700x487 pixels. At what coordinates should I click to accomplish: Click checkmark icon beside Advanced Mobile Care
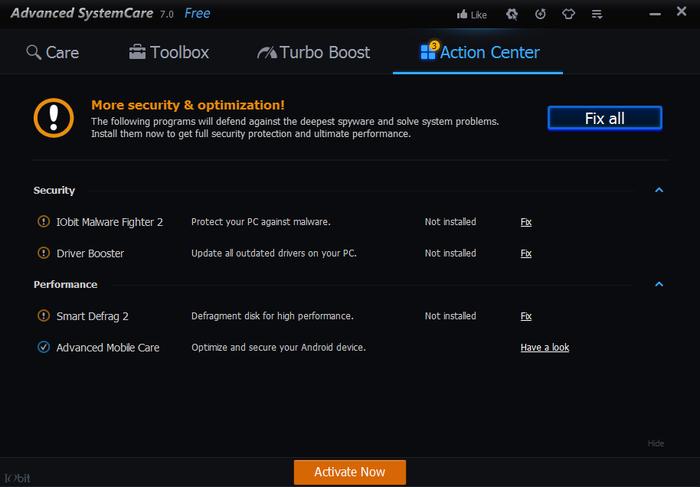click(43, 347)
